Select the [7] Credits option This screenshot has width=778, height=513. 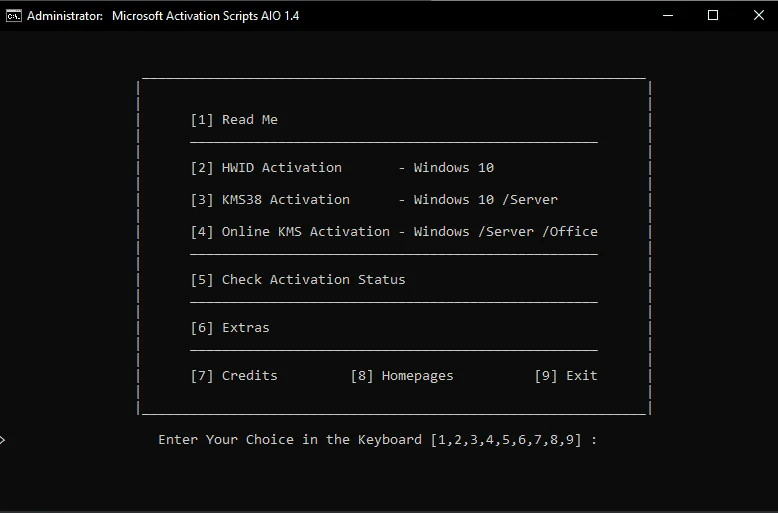tap(234, 376)
